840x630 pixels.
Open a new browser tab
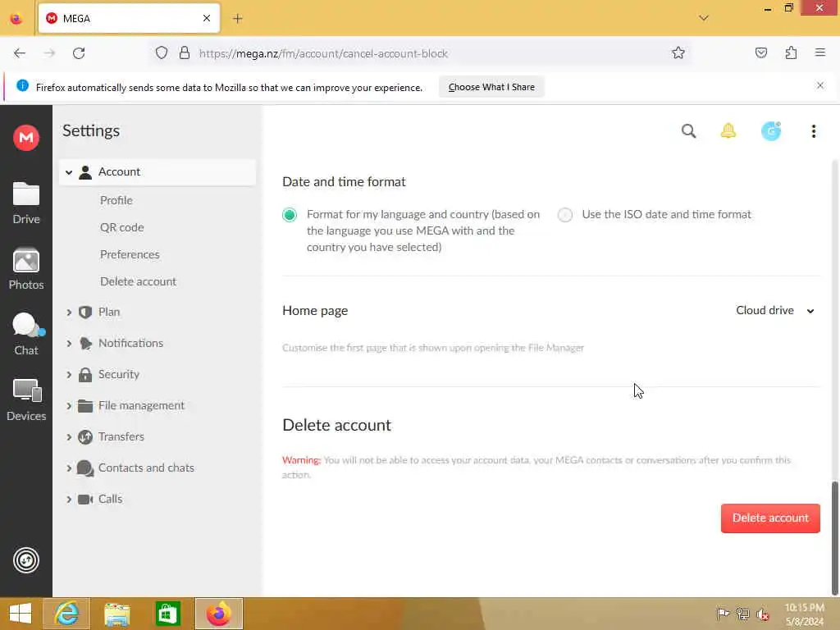tap(238, 19)
